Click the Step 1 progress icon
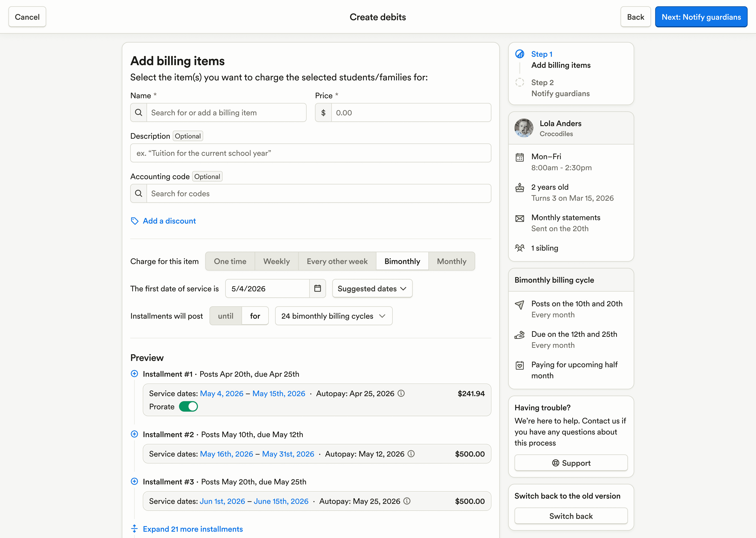 click(520, 54)
